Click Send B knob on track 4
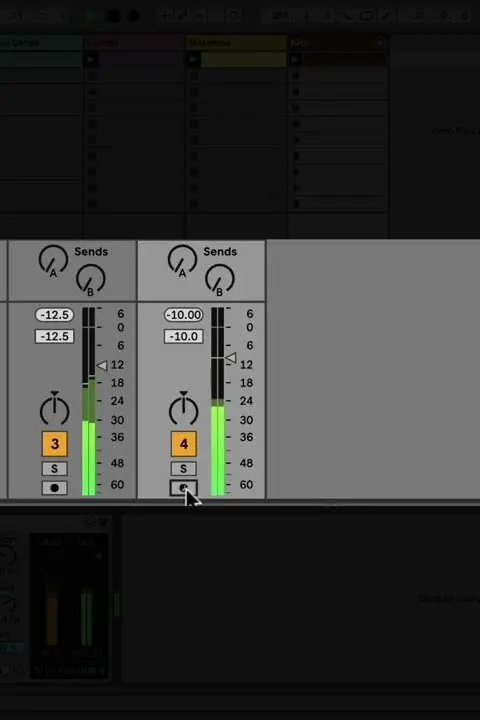The image size is (480, 720). 220,279
